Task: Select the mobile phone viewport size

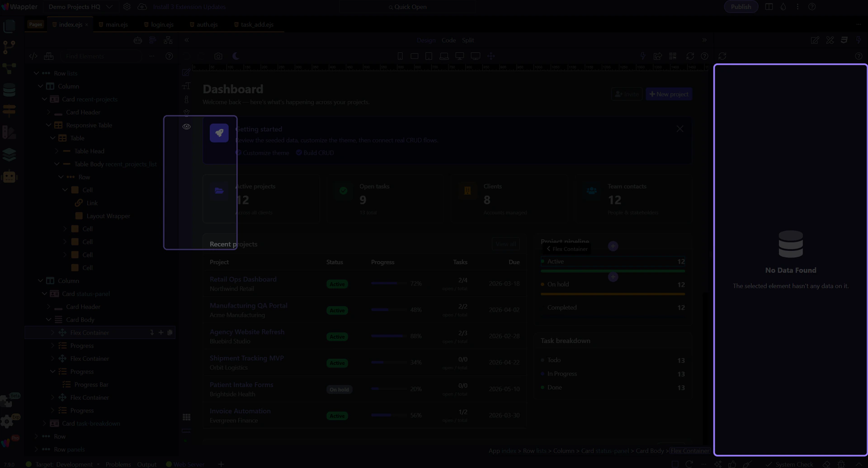Action: [400, 57]
